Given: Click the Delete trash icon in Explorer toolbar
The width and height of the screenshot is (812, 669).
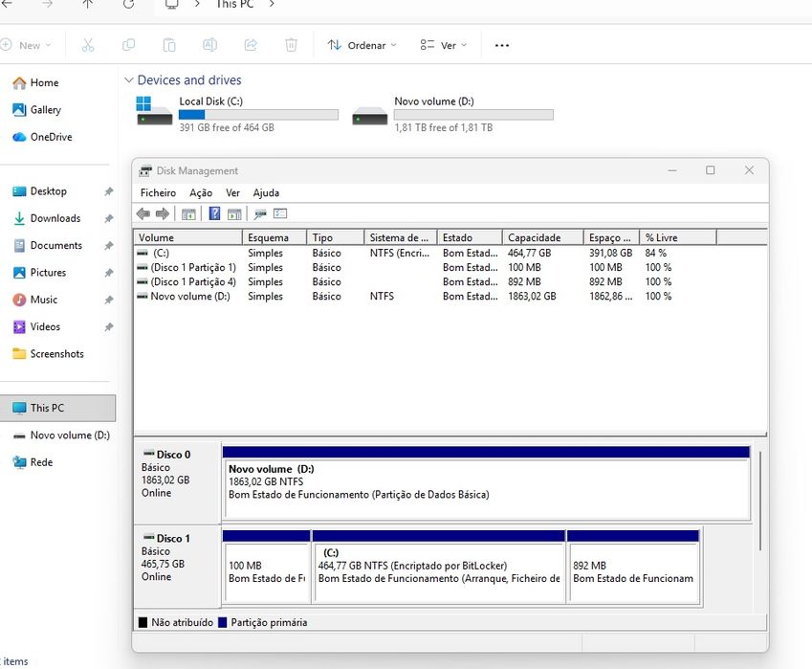Looking at the screenshot, I should [x=291, y=45].
